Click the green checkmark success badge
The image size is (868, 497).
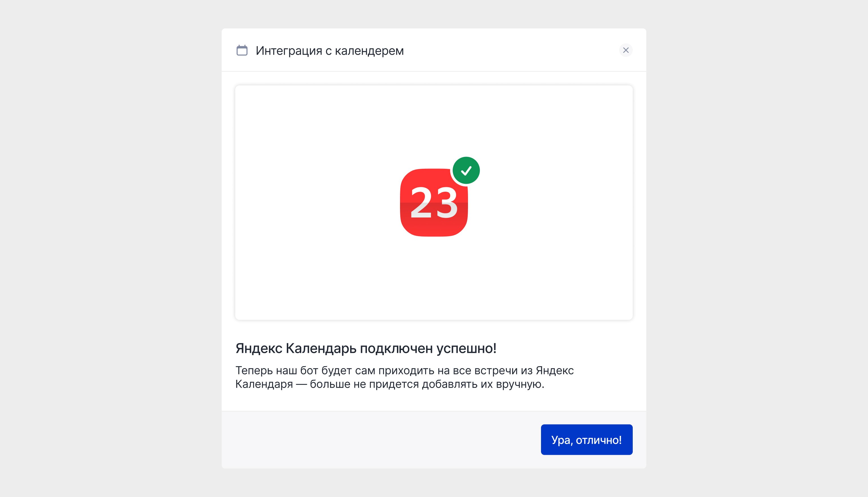[x=466, y=170]
